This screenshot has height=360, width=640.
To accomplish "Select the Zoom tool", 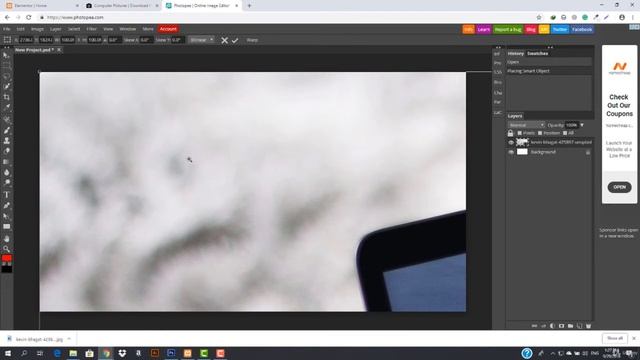I will 6,249.
